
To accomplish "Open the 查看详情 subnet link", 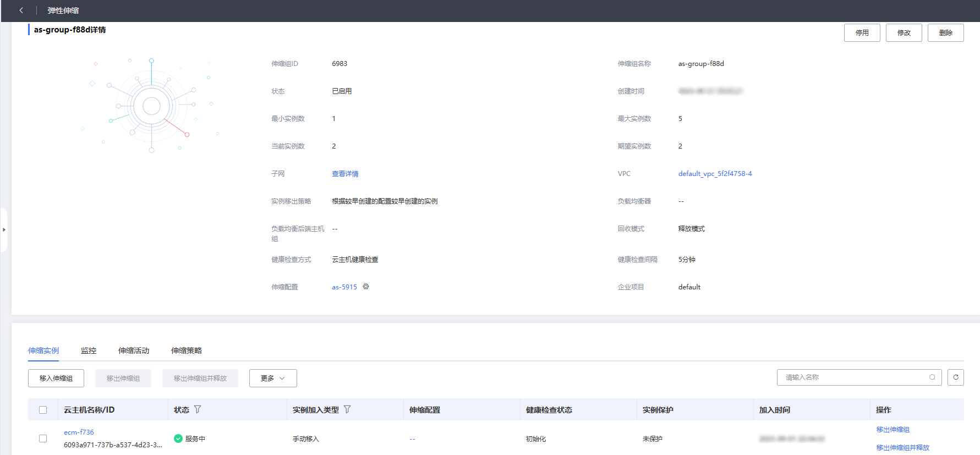I will click(x=345, y=174).
